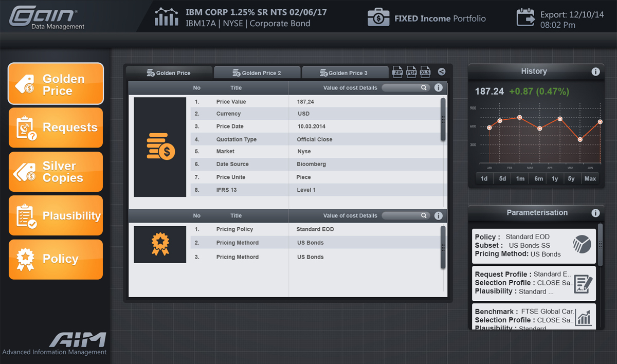This screenshot has width=617, height=364.
Task: Select the 6m history range
Action: (x=538, y=178)
